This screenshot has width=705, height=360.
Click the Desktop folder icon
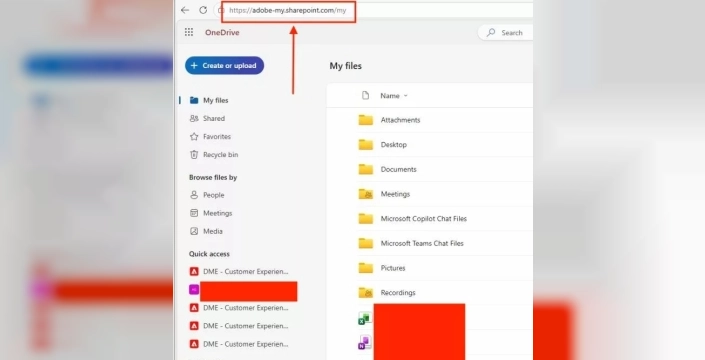pyautogui.click(x=366, y=145)
